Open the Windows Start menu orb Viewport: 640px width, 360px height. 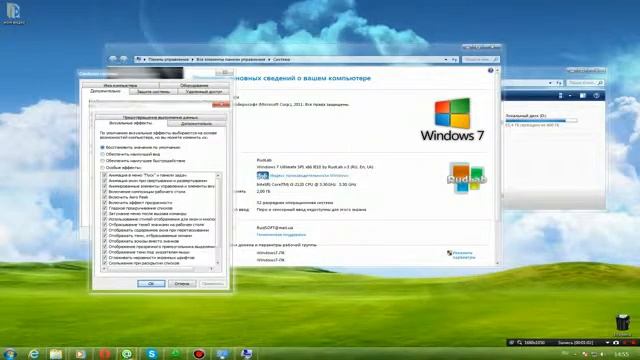tap(9, 353)
